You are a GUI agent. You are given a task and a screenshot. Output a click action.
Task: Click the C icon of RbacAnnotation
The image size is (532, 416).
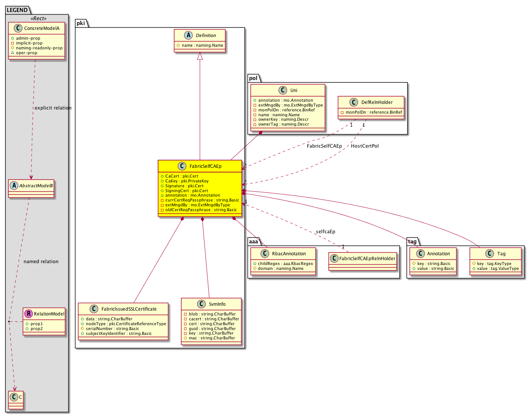pyautogui.click(x=264, y=254)
